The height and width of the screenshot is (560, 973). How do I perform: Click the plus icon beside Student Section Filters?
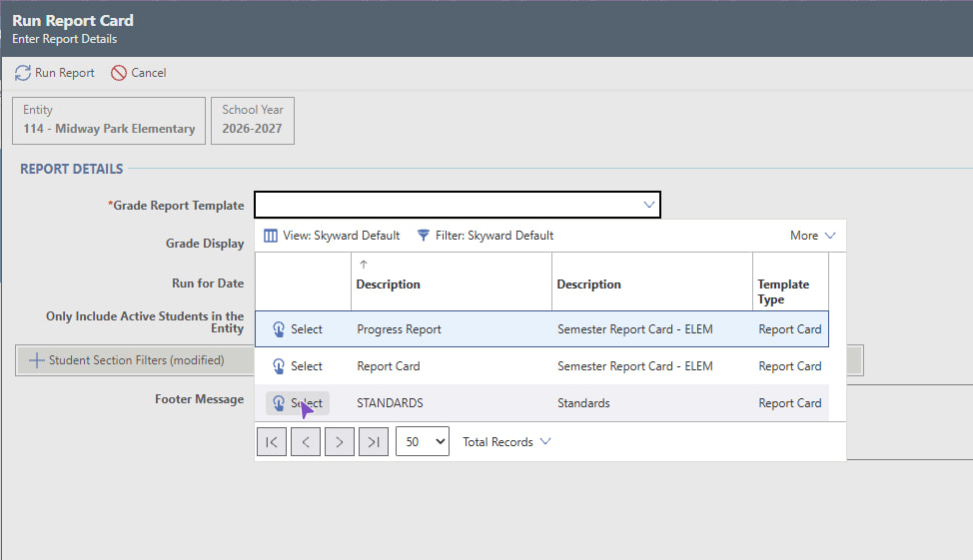click(37, 360)
